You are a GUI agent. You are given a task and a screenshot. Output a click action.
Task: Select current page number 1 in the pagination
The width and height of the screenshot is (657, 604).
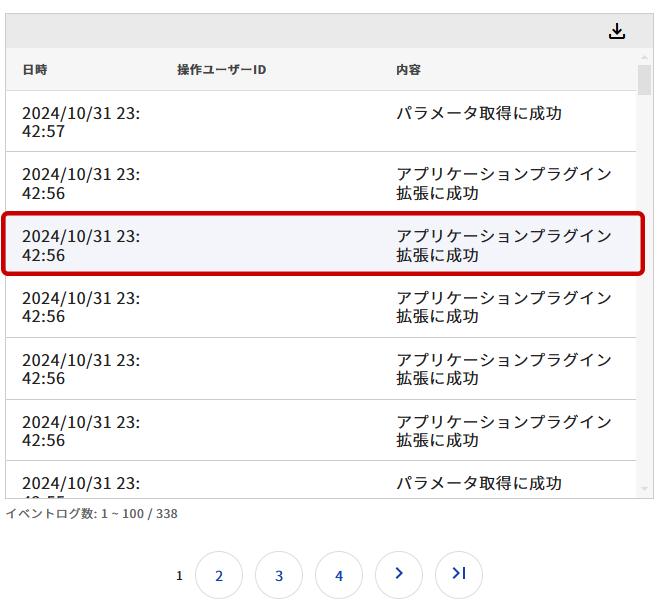pos(180,575)
